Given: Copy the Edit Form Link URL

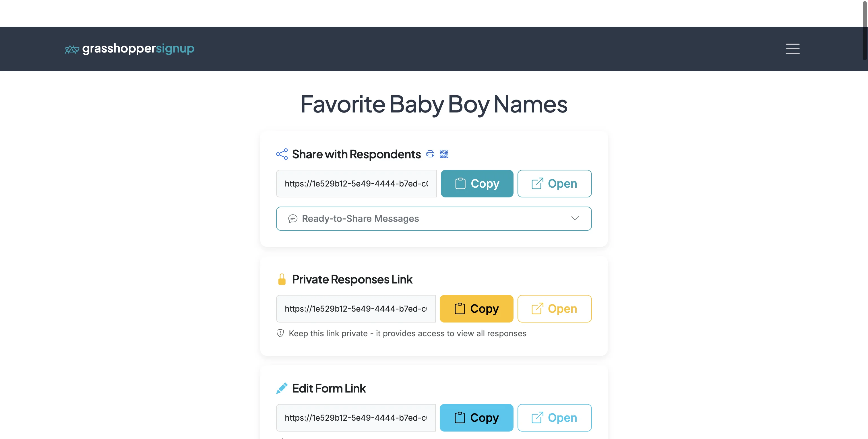Looking at the screenshot, I should 476,417.
